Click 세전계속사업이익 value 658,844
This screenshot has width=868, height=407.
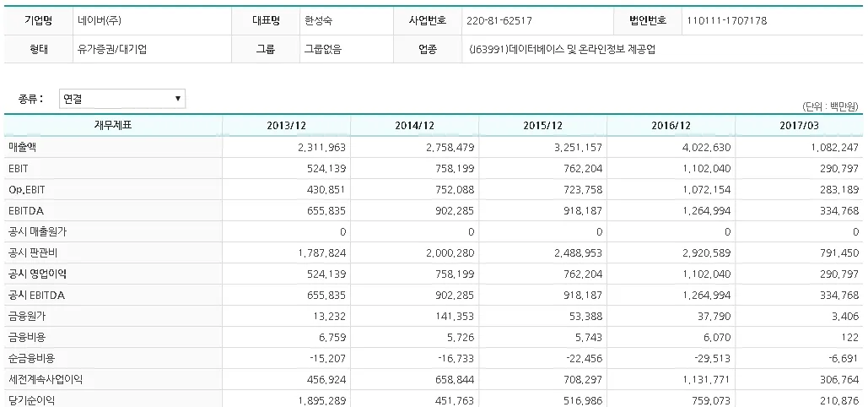[x=454, y=380]
